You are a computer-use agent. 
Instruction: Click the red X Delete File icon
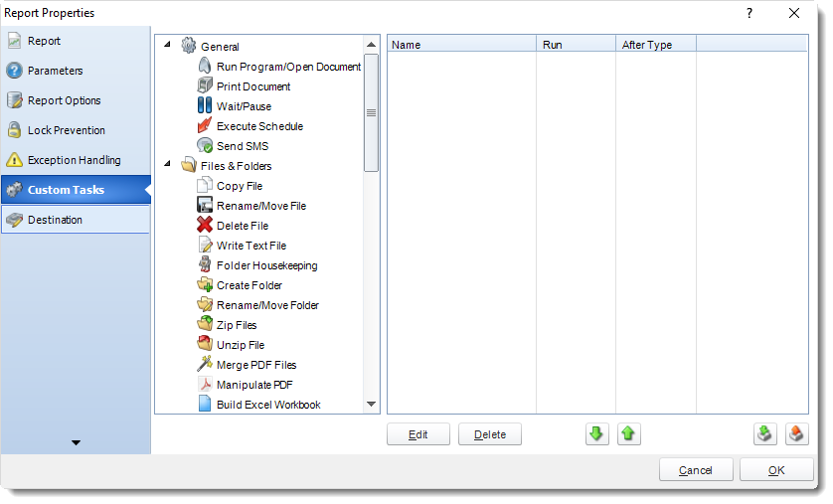[x=205, y=225]
